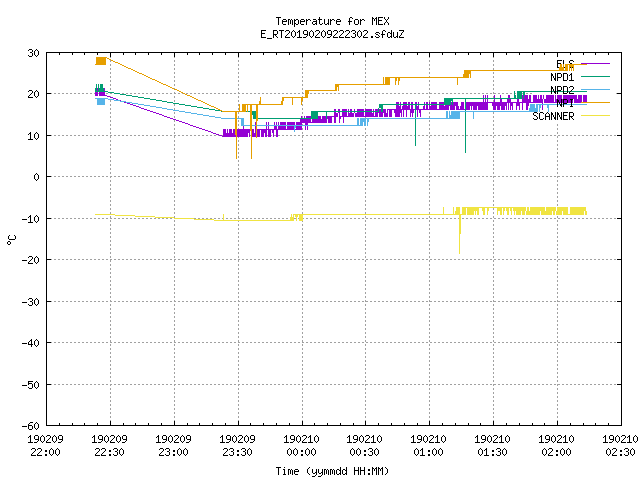Click the 00:30 x-axis time label
640x480 pixels.
pos(364,452)
